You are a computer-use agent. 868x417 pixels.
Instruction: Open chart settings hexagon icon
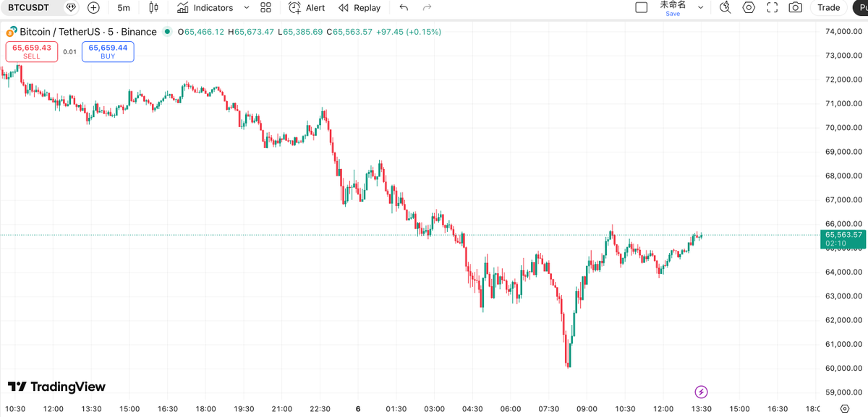click(x=749, y=8)
